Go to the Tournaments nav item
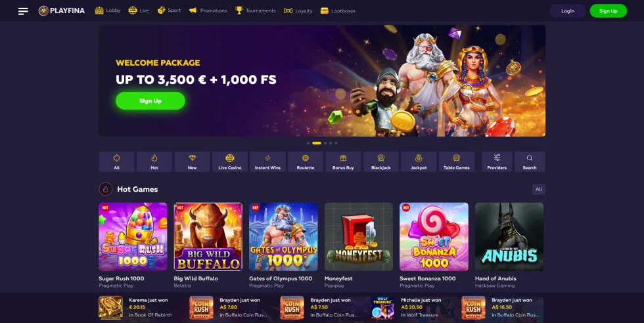 pyautogui.click(x=256, y=11)
